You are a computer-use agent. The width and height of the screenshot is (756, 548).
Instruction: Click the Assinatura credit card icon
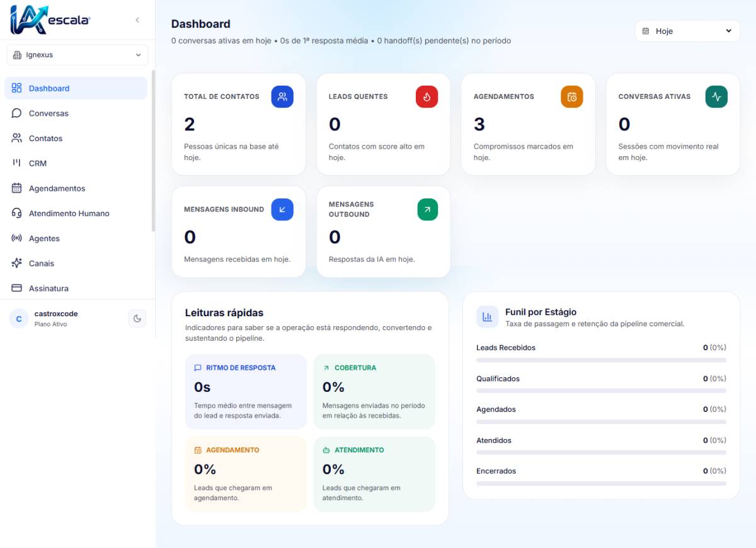click(17, 288)
